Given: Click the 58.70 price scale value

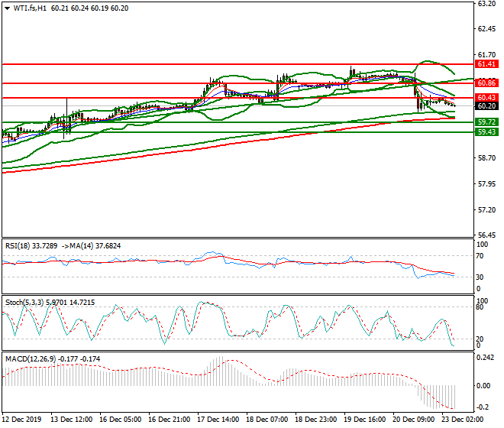Looking at the screenshot, I should tap(486, 158).
